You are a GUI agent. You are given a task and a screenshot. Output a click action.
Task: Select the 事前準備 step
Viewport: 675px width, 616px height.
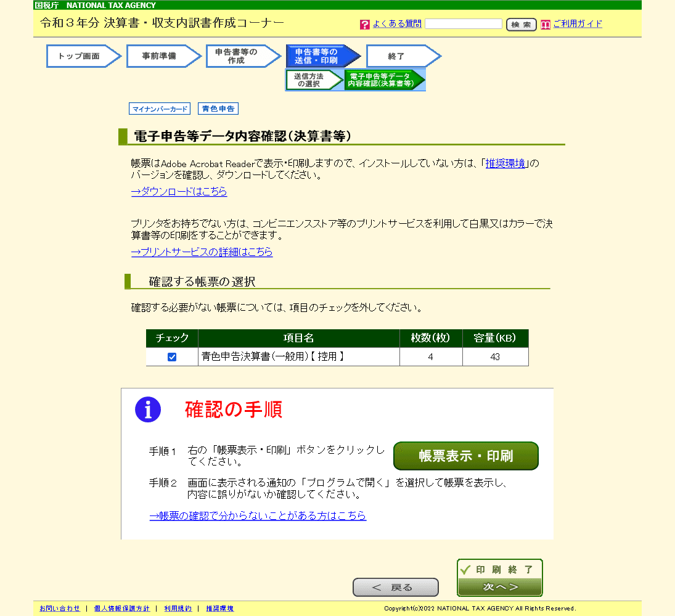tap(161, 55)
